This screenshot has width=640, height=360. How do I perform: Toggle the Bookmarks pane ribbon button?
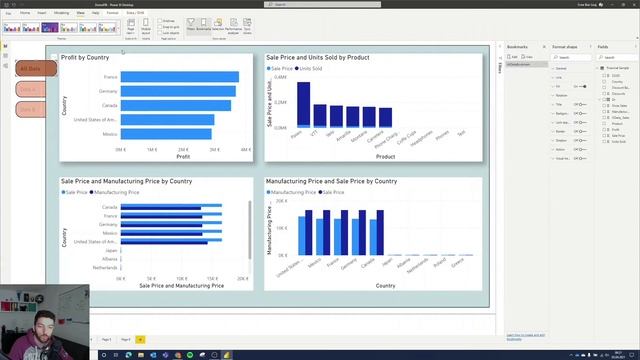click(203, 24)
